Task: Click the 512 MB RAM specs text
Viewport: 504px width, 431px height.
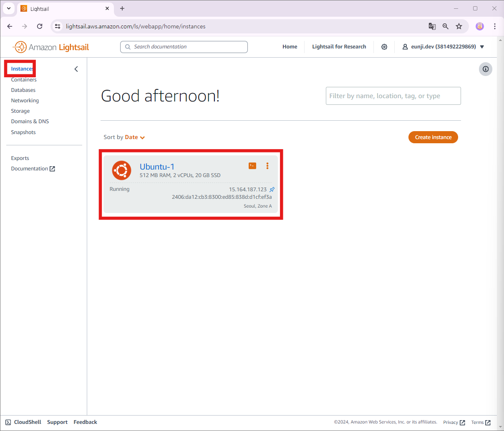Action: 180,175
